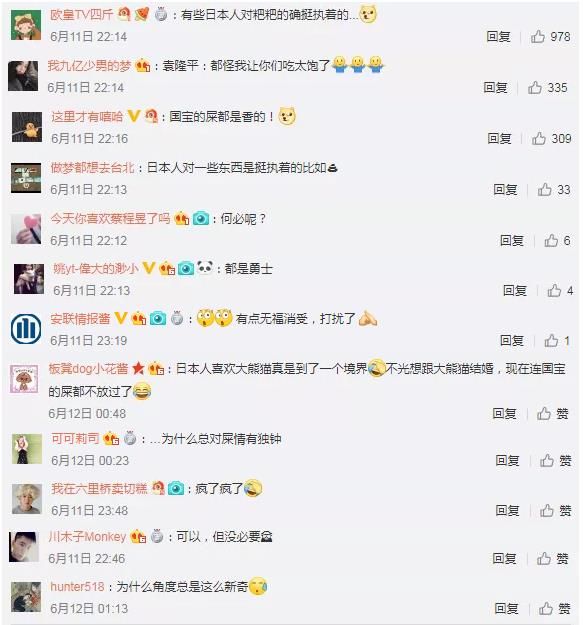Open hunter518's profile link
583x625 pixels.
[77, 586]
